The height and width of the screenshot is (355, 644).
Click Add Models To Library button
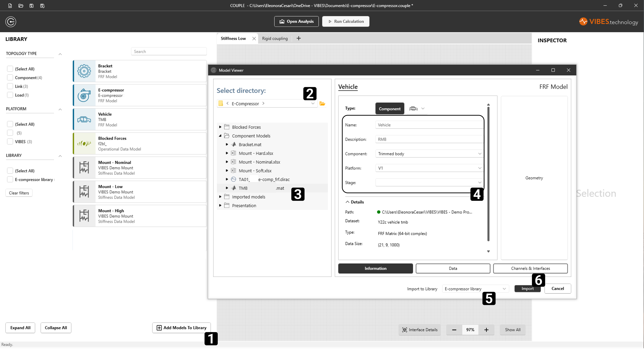[181, 328]
